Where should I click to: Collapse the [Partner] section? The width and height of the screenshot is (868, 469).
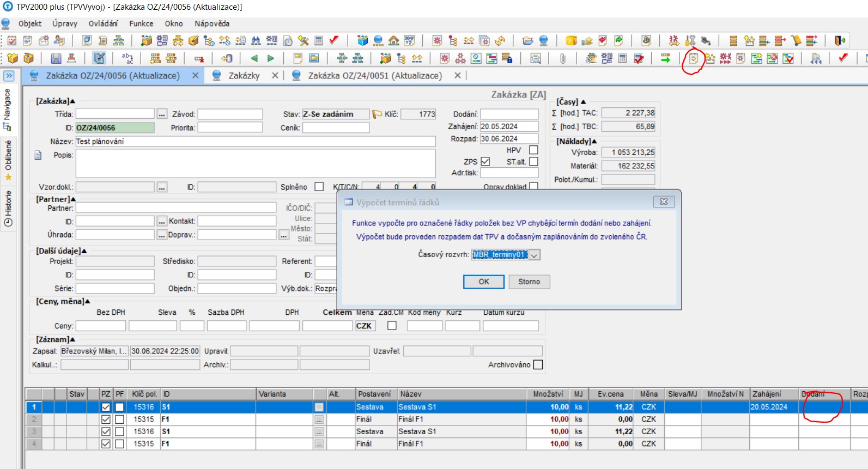click(x=73, y=199)
